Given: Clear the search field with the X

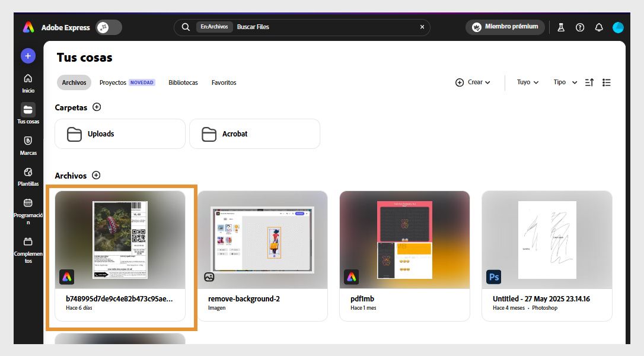Looking at the screenshot, I should pyautogui.click(x=422, y=27).
